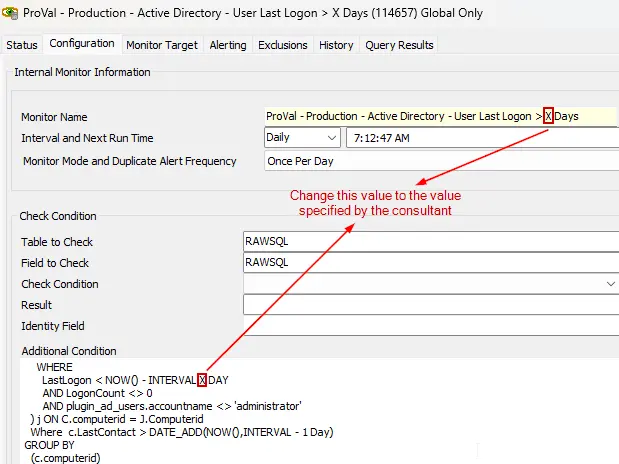
Task: Open the Exclusions tab
Action: coord(283,45)
